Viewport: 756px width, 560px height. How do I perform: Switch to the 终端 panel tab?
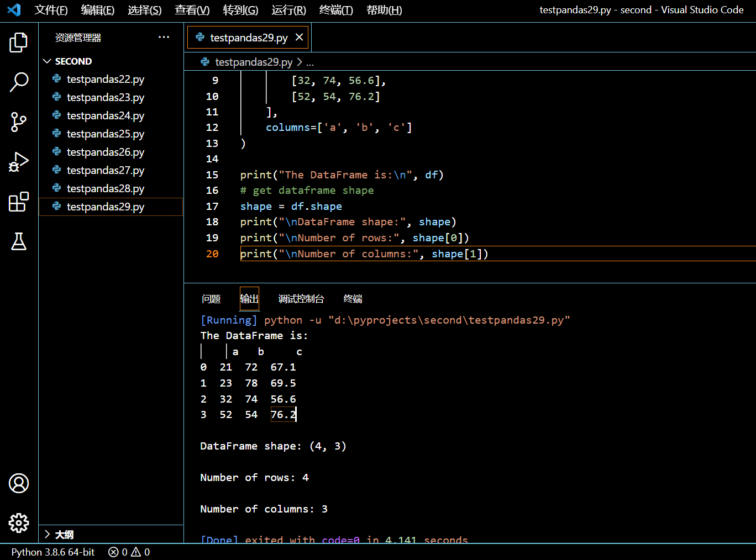[353, 299]
